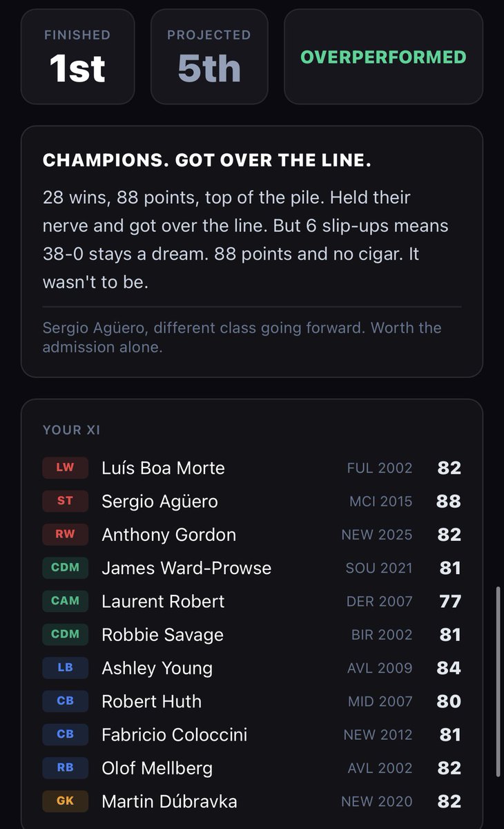The height and width of the screenshot is (829, 504).
Task: Tap the CAM position badge
Action: pyautogui.click(x=65, y=601)
